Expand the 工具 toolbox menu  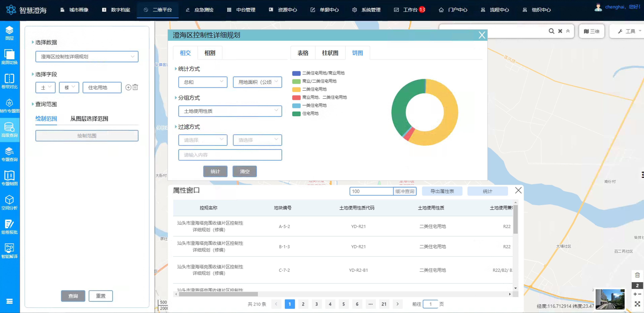coord(626,31)
